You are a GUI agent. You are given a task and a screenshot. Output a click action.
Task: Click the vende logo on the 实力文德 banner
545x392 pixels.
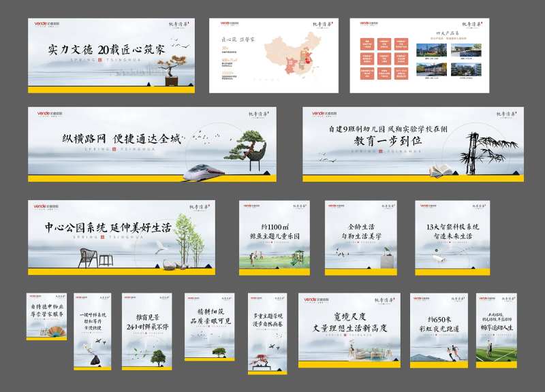pyautogui.click(x=46, y=24)
